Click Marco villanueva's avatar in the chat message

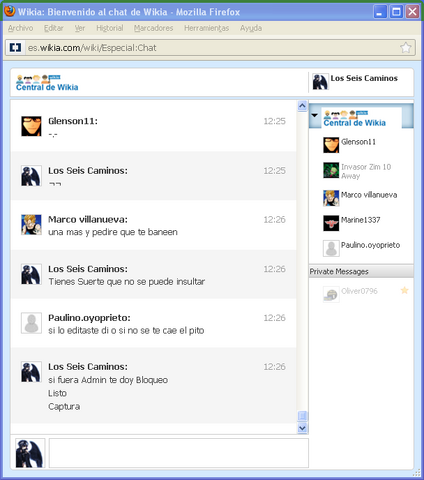[x=31, y=225]
